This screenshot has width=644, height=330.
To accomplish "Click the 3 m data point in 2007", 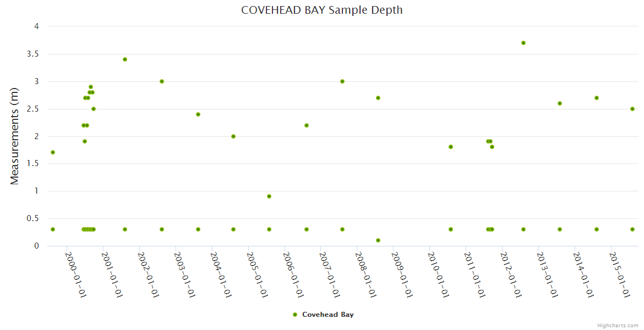I will [342, 81].
